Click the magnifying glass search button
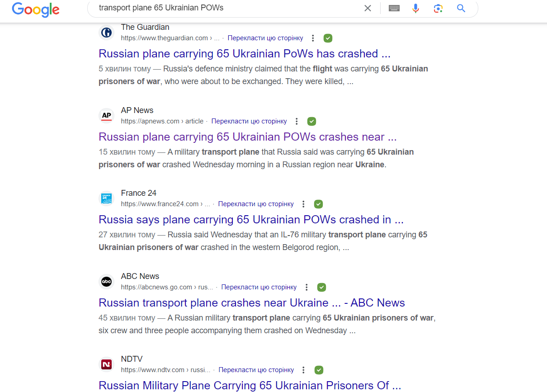Screen dimensions: 547x392 point(461,8)
